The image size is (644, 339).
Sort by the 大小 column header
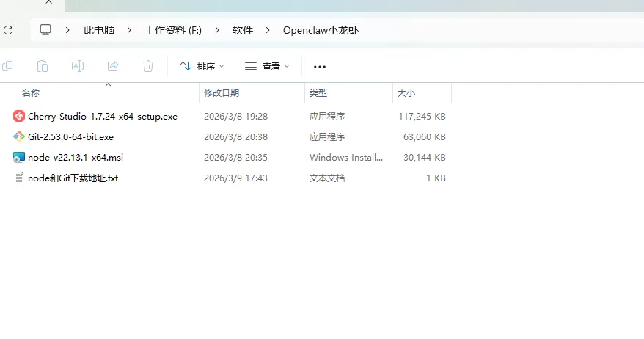[x=406, y=93]
